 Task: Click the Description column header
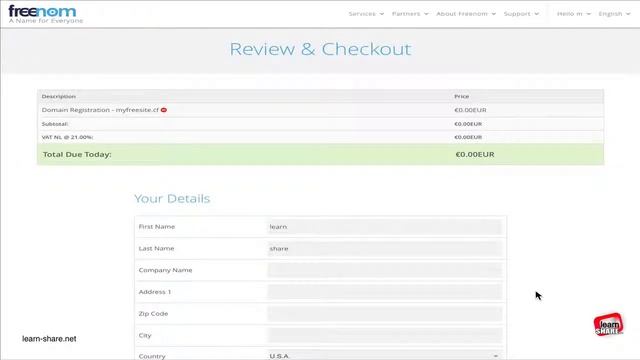click(x=58, y=96)
